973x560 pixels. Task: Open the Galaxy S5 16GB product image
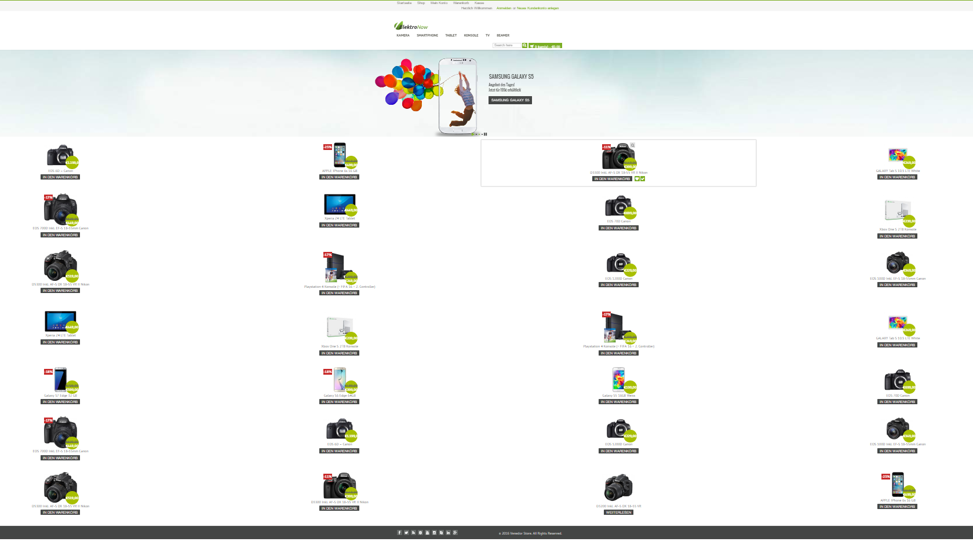click(618, 380)
